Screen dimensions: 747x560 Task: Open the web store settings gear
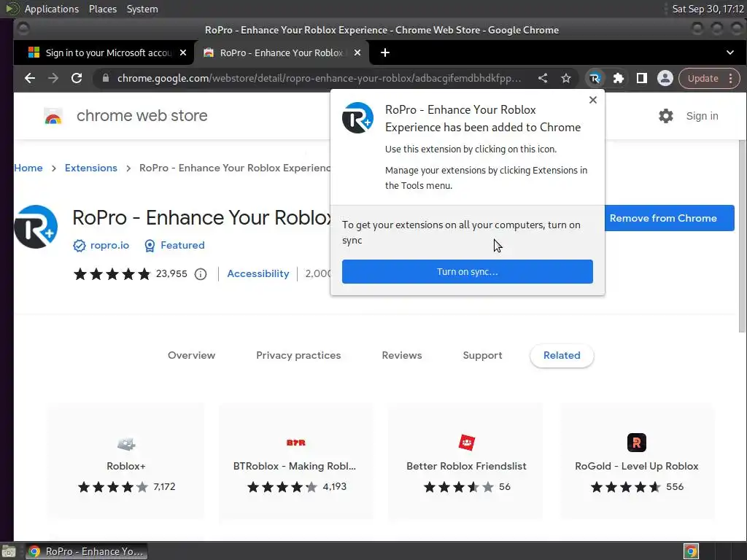tap(665, 116)
